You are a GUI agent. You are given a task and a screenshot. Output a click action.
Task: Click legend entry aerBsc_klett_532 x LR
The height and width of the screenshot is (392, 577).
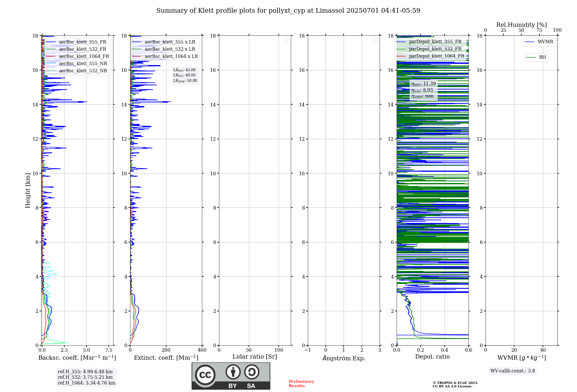click(165, 49)
